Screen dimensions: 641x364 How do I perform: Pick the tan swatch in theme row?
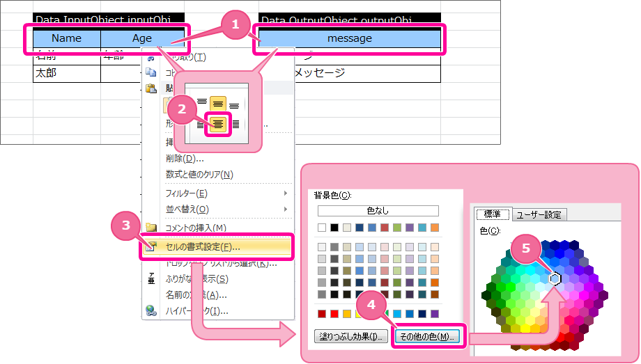347,228
